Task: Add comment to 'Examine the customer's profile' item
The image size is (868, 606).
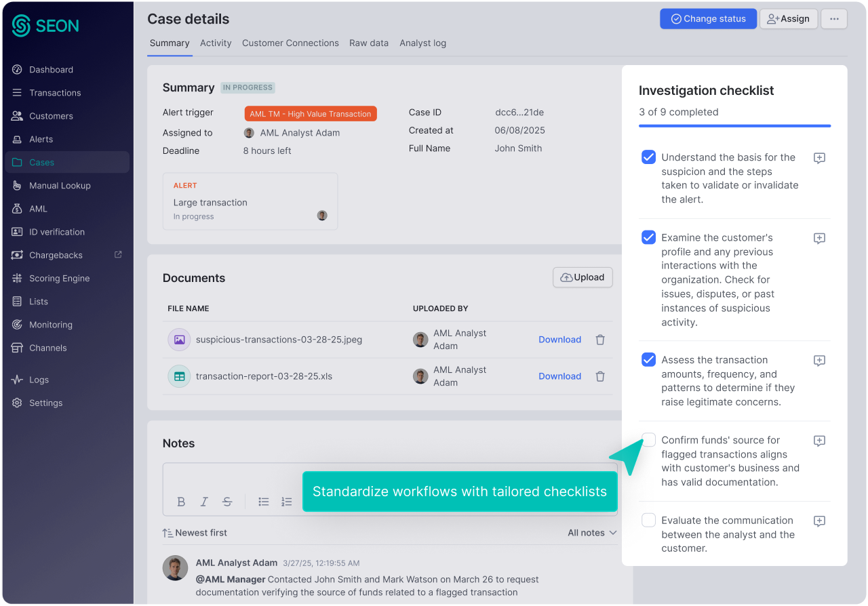Action: click(x=819, y=239)
